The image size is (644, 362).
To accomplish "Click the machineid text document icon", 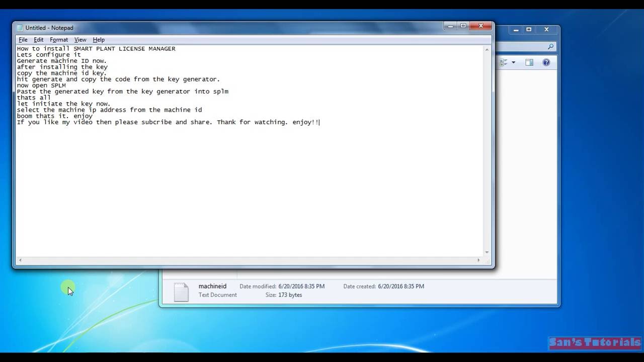I will pyautogui.click(x=181, y=292).
